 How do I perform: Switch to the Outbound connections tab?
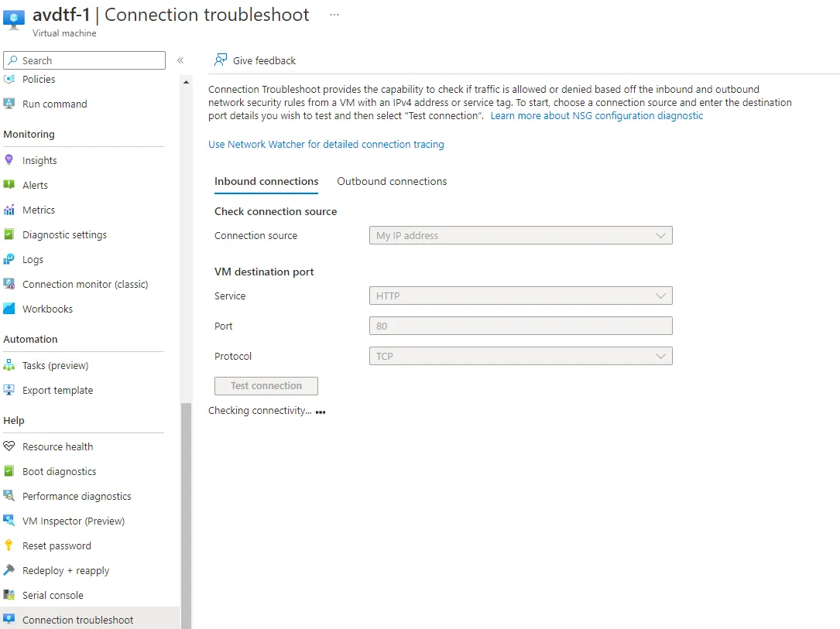(x=392, y=181)
